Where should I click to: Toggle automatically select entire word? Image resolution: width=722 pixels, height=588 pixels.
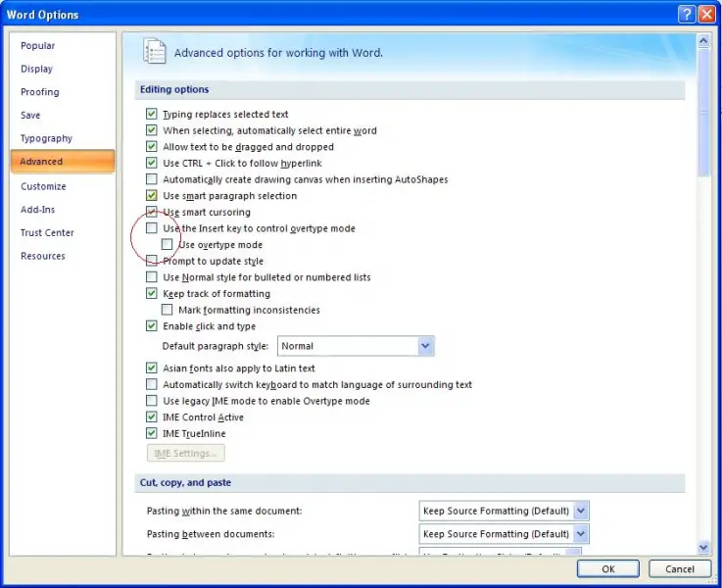click(152, 130)
